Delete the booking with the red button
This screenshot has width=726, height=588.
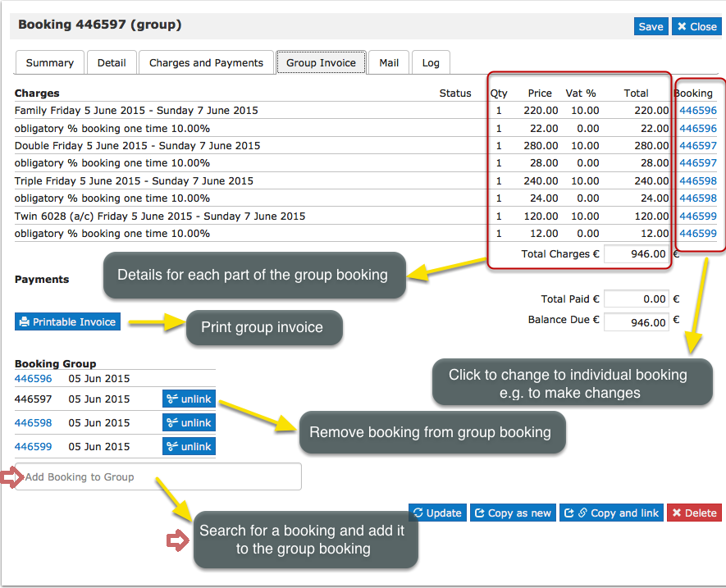[x=694, y=513]
